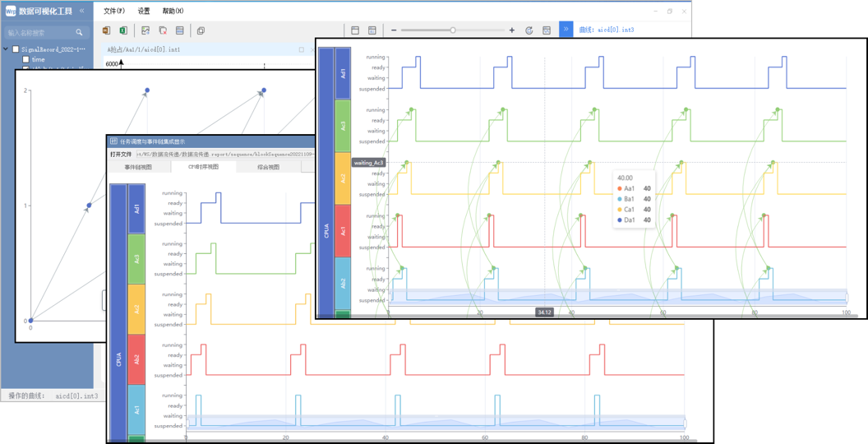The height and width of the screenshot is (444, 868).
Task: Collapse the SignalRecord tree node arrow
Action: (x=7, y=49)
